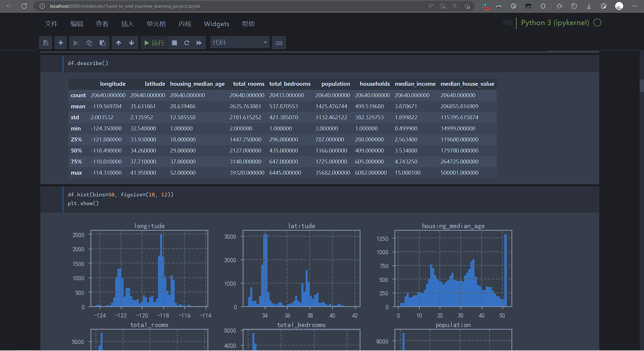Open browser history clock icon

click(574, 6)
